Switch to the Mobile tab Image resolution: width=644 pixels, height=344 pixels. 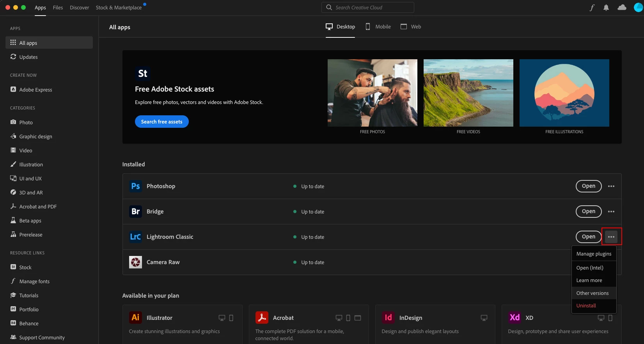coord(378,27)
